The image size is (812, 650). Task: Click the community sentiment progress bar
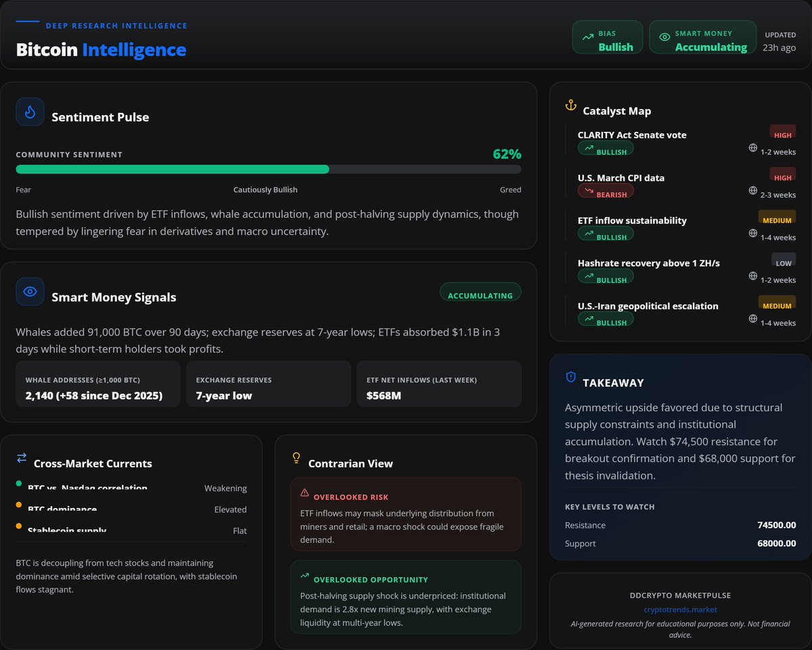pos(269,169)
